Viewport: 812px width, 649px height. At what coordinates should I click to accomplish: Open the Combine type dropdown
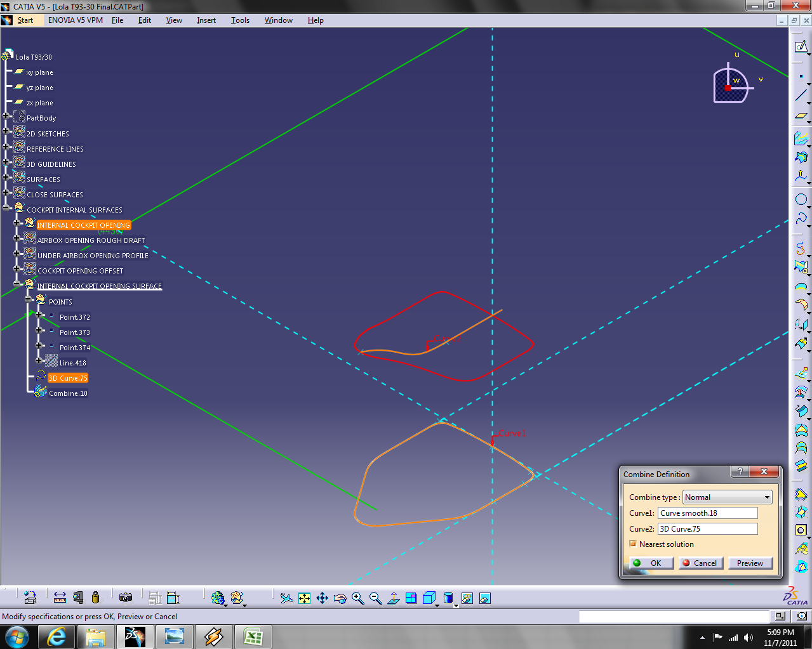click(728, 497)
